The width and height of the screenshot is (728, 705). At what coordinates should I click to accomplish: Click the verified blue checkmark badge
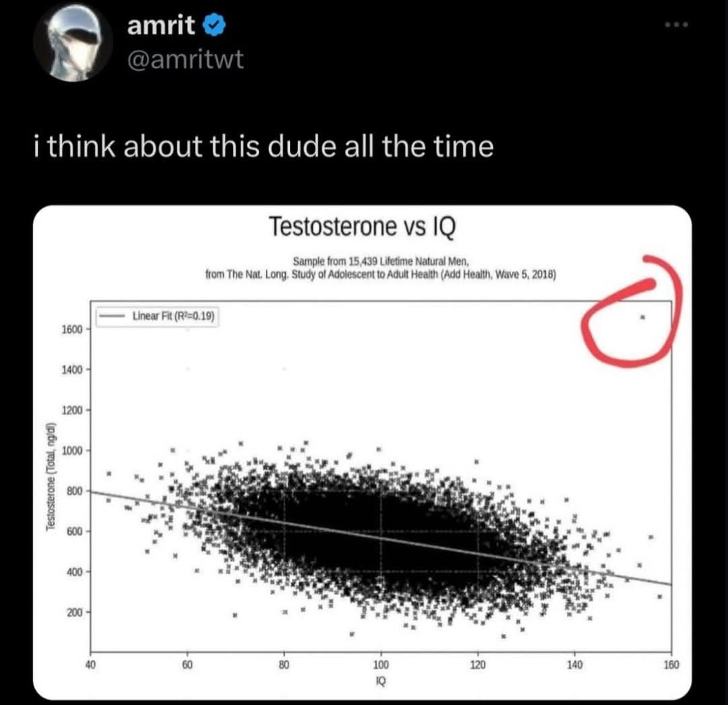(212, 24)
